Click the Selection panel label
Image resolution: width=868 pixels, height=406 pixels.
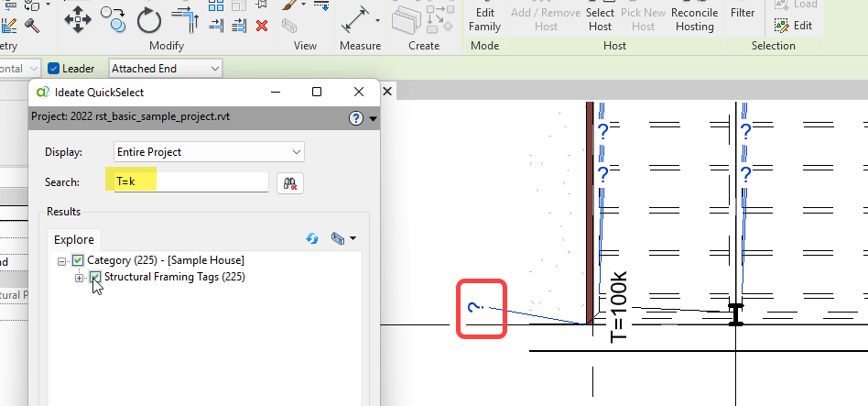tap(774, 46)
